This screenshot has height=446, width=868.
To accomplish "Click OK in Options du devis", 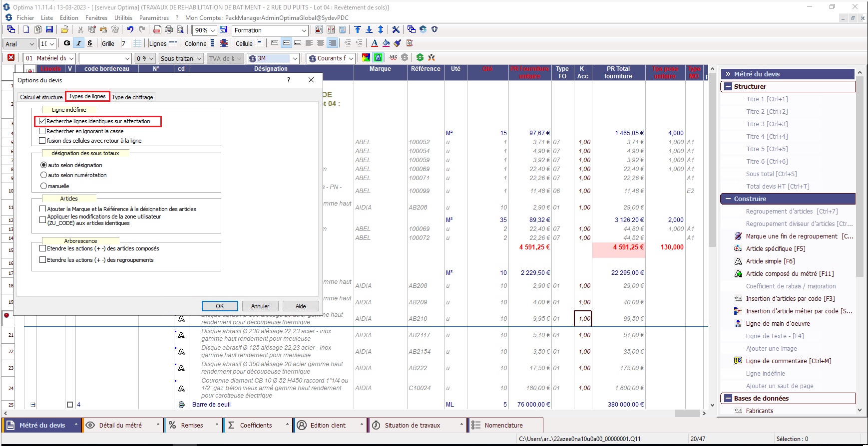I will [220, 306].
